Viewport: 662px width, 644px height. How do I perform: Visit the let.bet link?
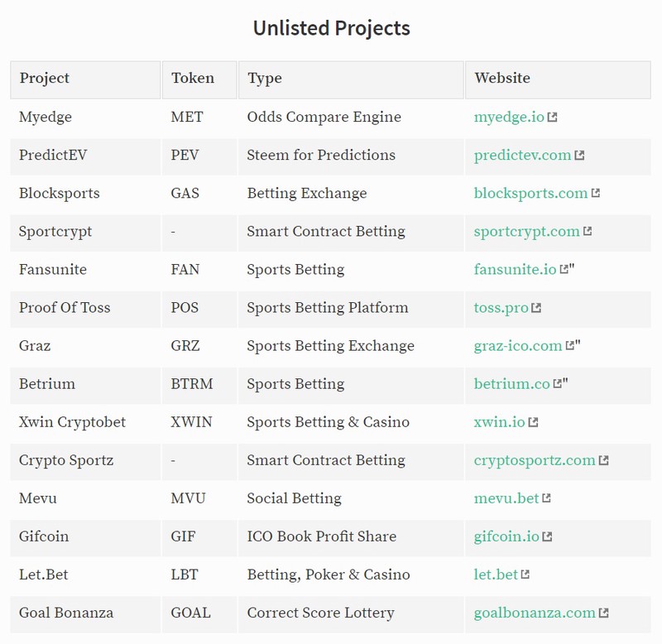[496, 574]
